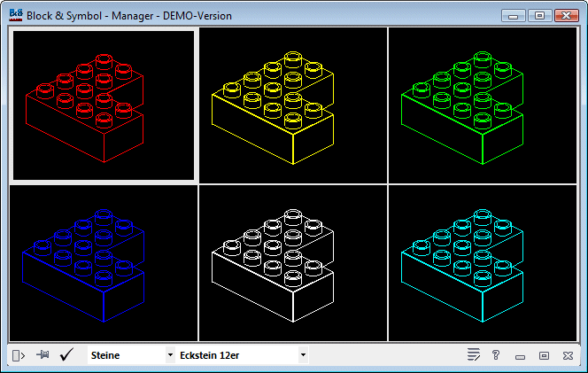
Task: Select the red corner brick thumbnail
Action: point(104,105)
